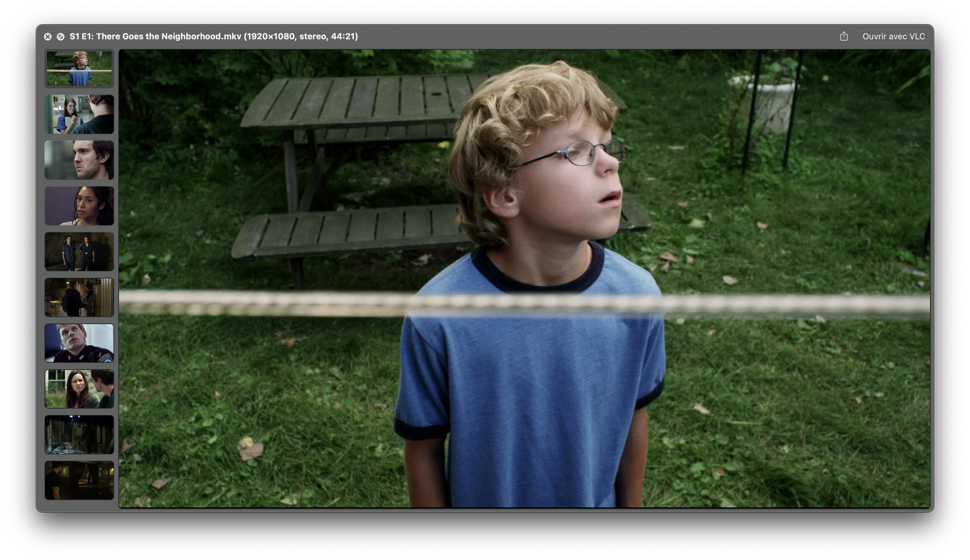Select the first thumbnail of boy in blue shirt
970x560 pixels.
pyautogui.click(x=79, y=68)
